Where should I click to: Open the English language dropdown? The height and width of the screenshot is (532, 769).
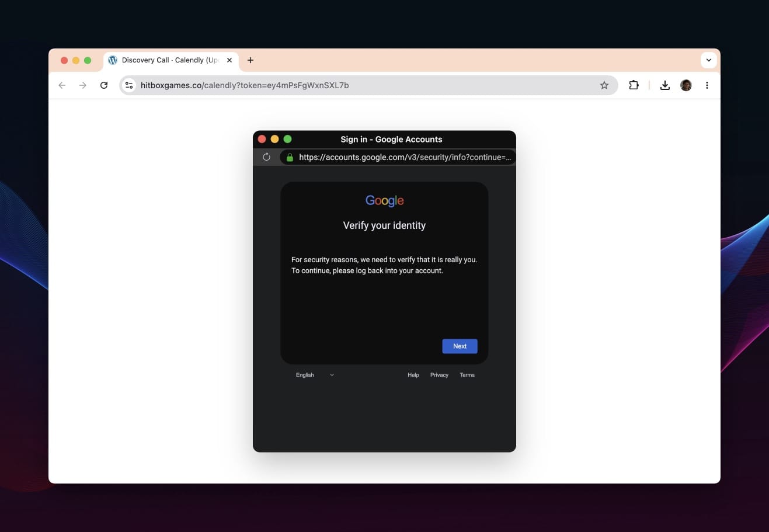pyautogui.click(x=315, y=375)
